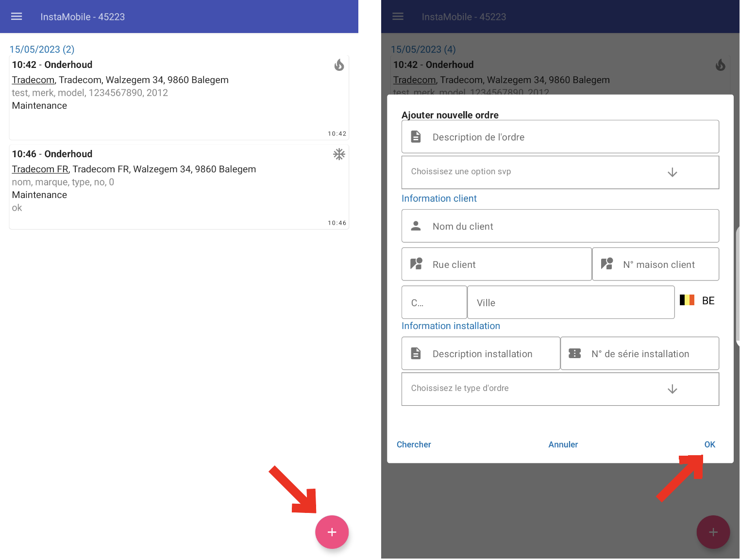Open hamburger menu in right dimmed screen
Viewport: 740px width, 560px height.
(398, 16)
